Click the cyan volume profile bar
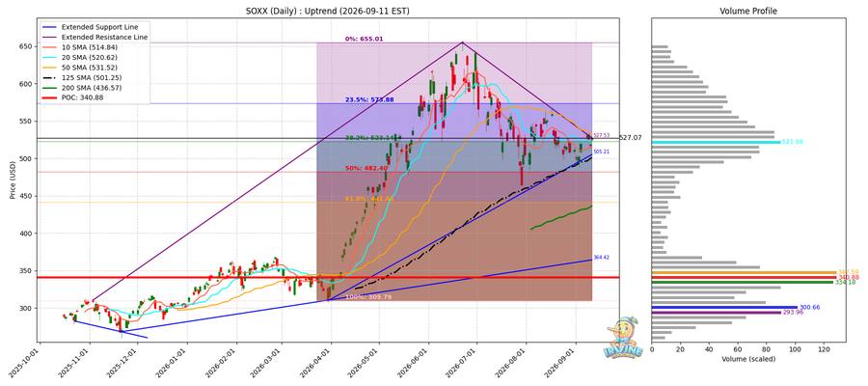Image resolution: width=868 pixels, height=386 pixels. click(717, 142)
